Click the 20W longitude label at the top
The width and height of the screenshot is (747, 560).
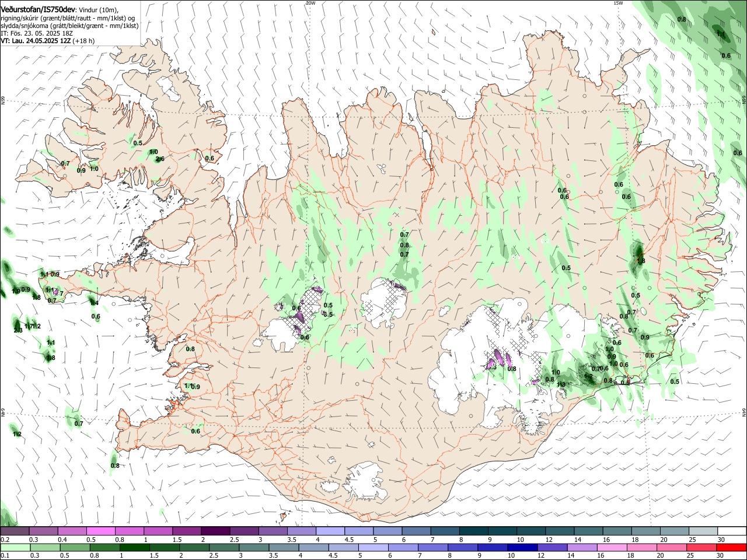click(310, 3)
